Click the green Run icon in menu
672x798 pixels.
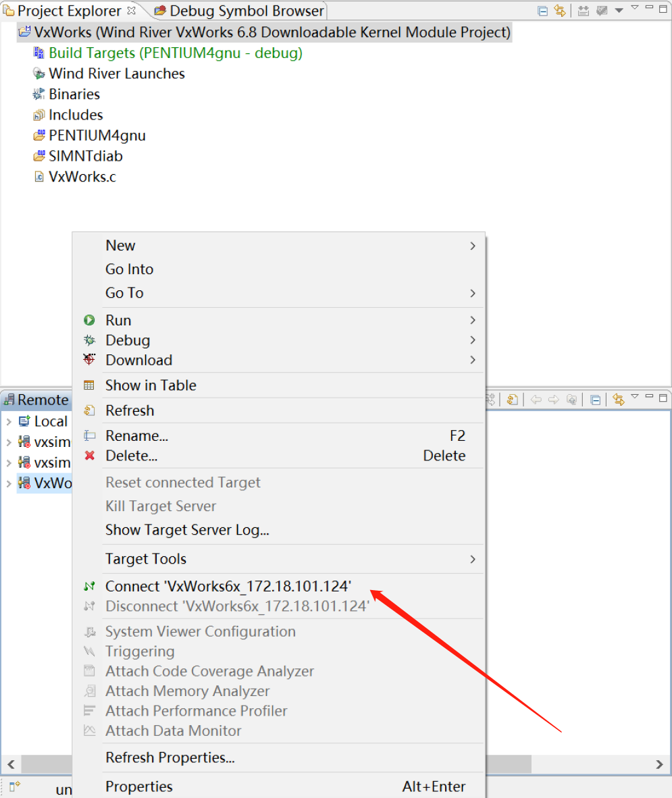point(89,320)
